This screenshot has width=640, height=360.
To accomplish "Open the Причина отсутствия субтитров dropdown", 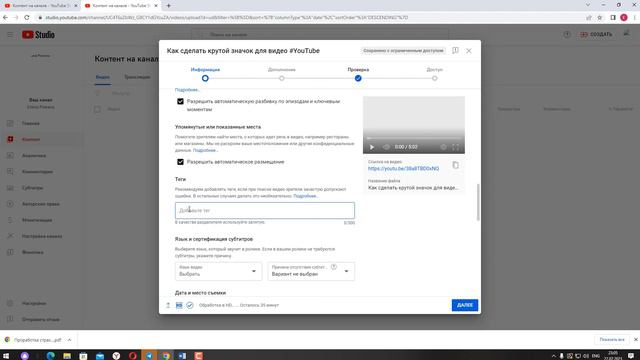I will [x=311, y=271].
